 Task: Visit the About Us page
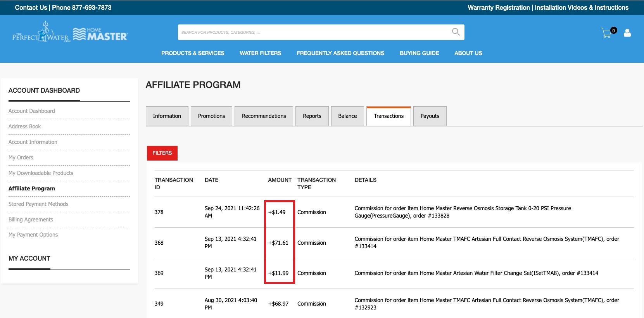468,53
